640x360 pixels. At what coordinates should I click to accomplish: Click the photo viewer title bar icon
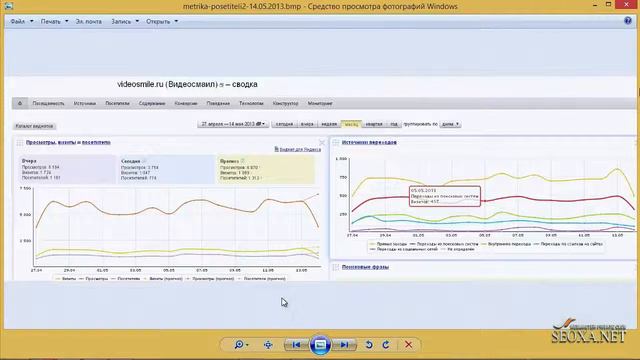point(8,6)
